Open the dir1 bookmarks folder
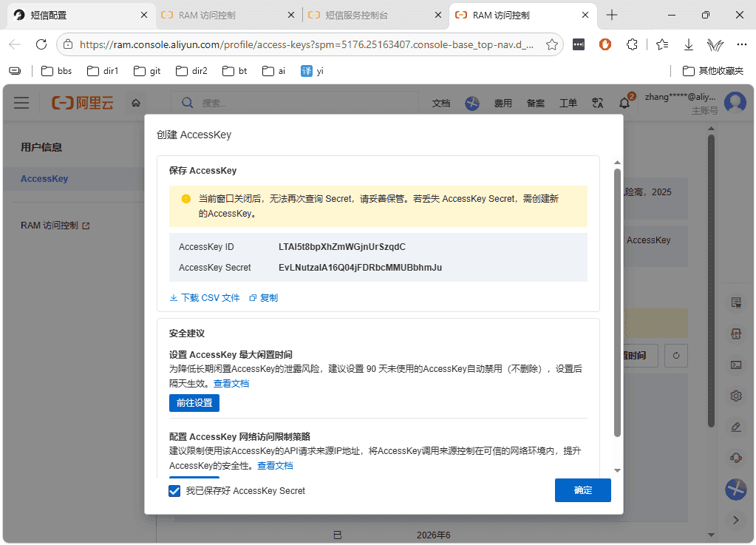 click(x=103, y=72)
